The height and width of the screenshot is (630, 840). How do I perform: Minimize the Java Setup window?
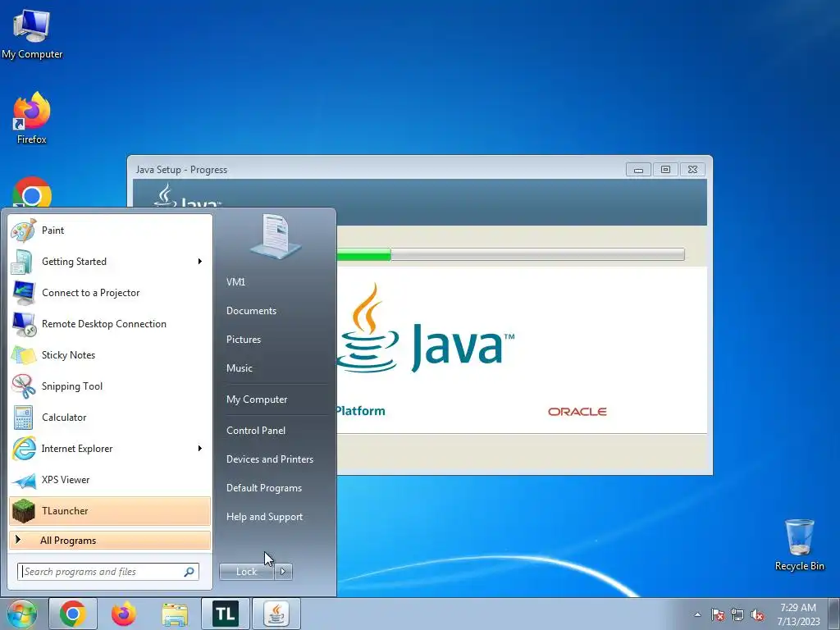click(x=638, y=170)
